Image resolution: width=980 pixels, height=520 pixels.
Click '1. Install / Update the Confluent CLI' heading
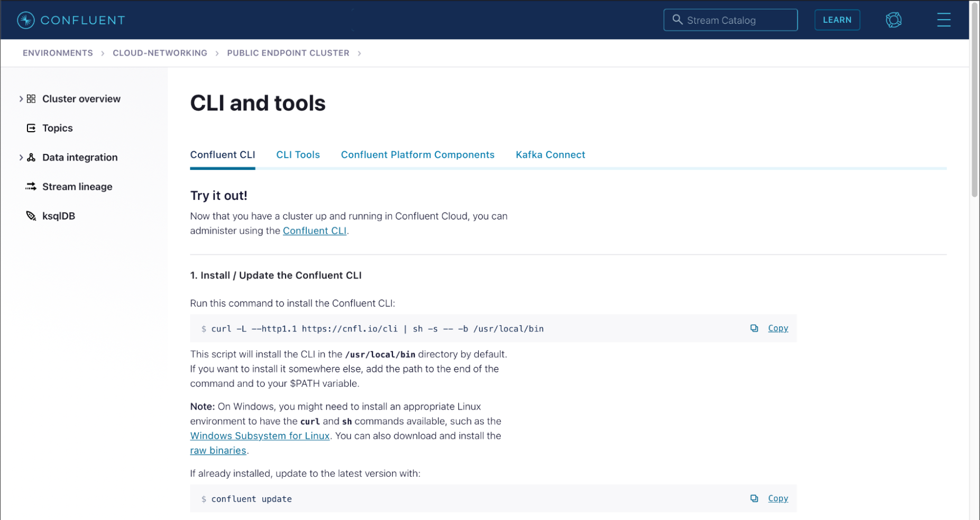(276, 276)
